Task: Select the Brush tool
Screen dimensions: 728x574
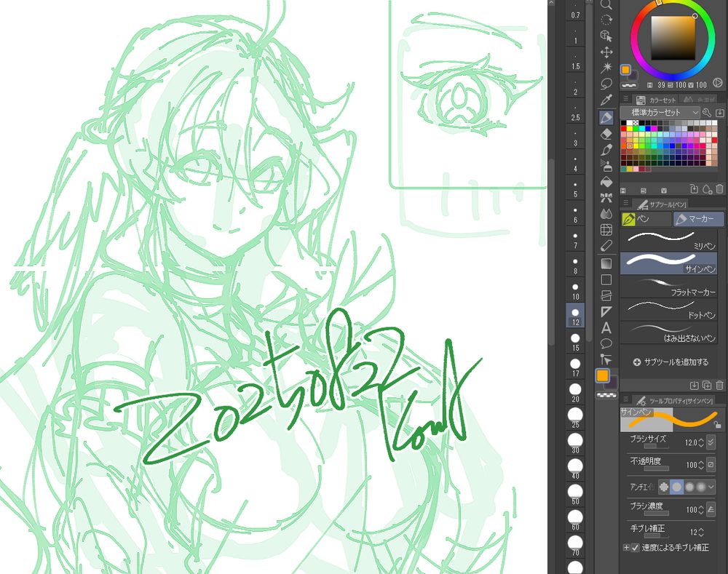Action: tap(606, 150)
